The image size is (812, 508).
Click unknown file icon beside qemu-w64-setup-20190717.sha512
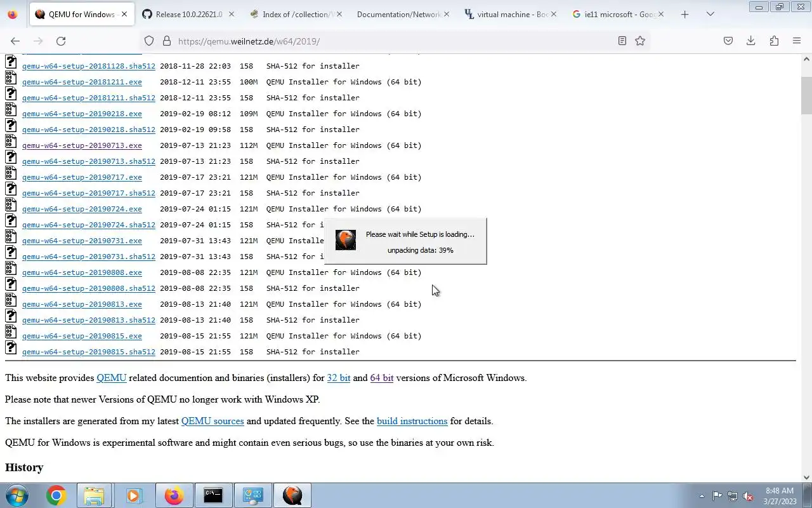tap(11, 189)
